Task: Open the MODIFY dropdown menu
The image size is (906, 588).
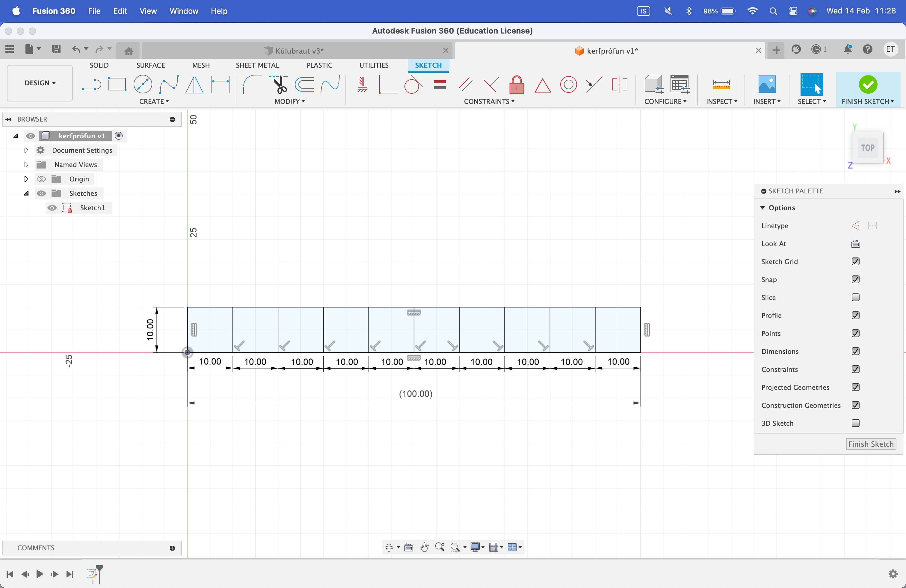Action: point(290,101)
